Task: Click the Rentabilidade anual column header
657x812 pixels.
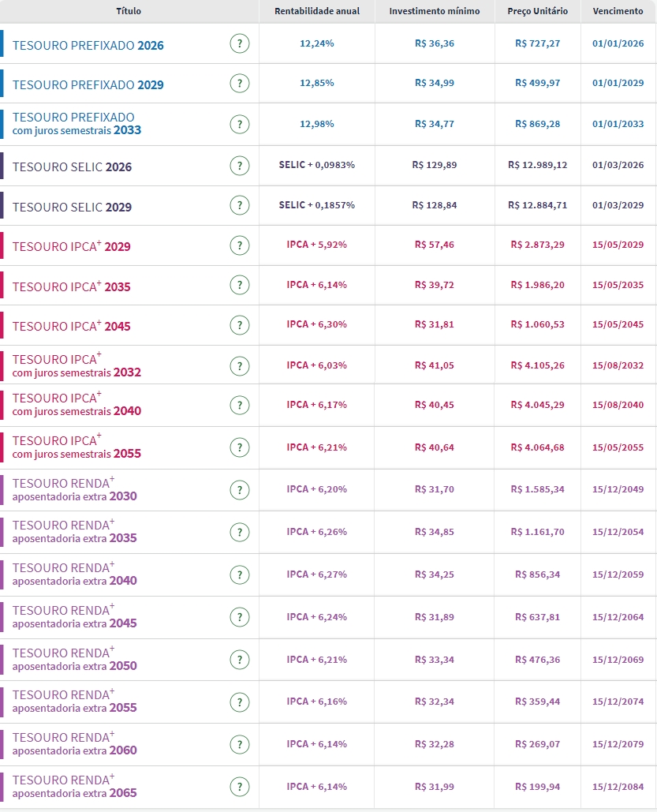Action: tap(316, 11)
